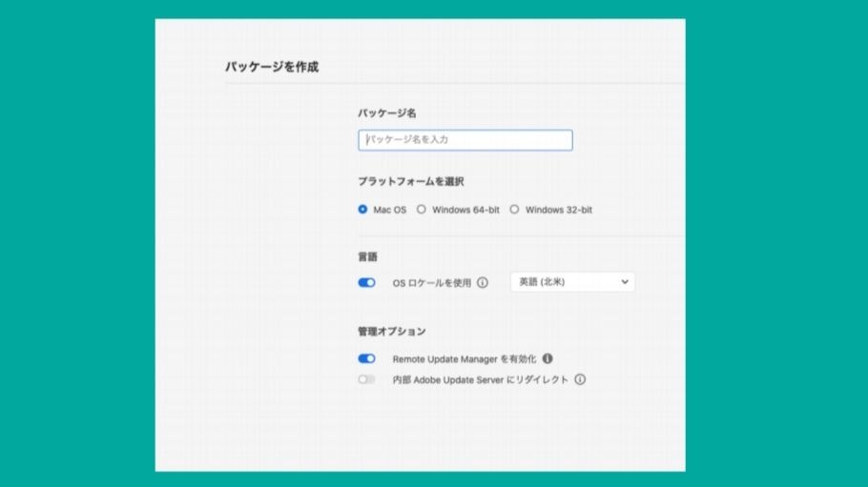
Task: Click the chevron arrow in language dropdown
Action: [x=625, y=282]
